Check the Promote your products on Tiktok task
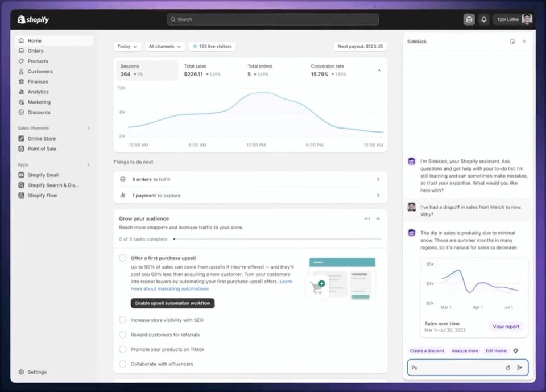The height and width of the screenshot is (392, 546). click(122, 350)
